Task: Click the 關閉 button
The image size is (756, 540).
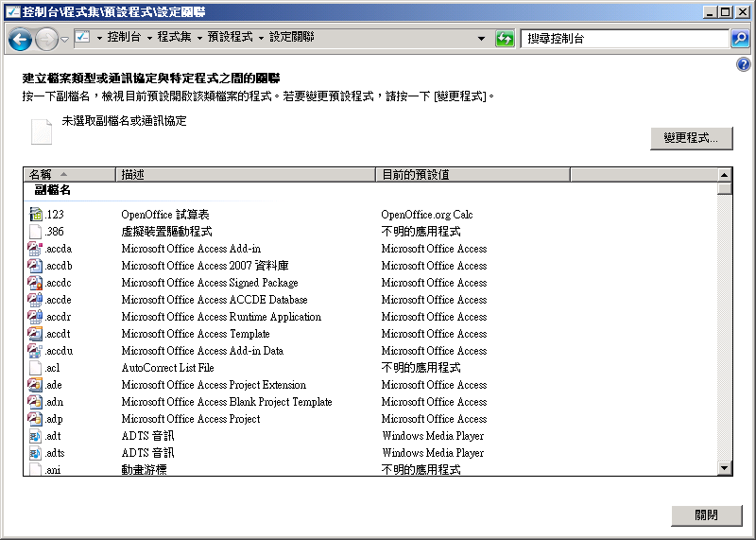Action: click(x=706, y=515)
